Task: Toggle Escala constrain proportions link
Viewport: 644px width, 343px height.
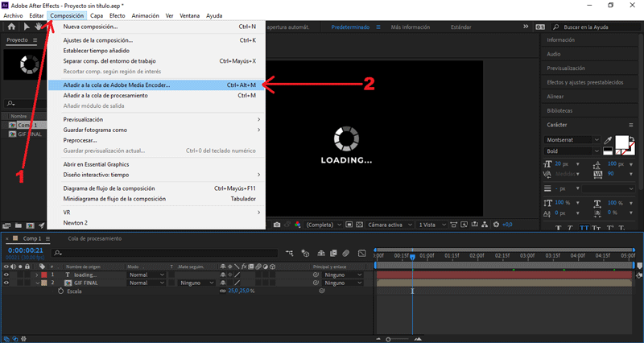Action: (223, 291)
